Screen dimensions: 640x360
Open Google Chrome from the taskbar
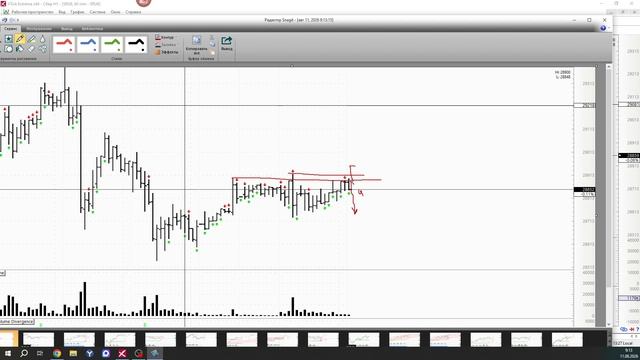pyautogui.click(x=57, y=353)
